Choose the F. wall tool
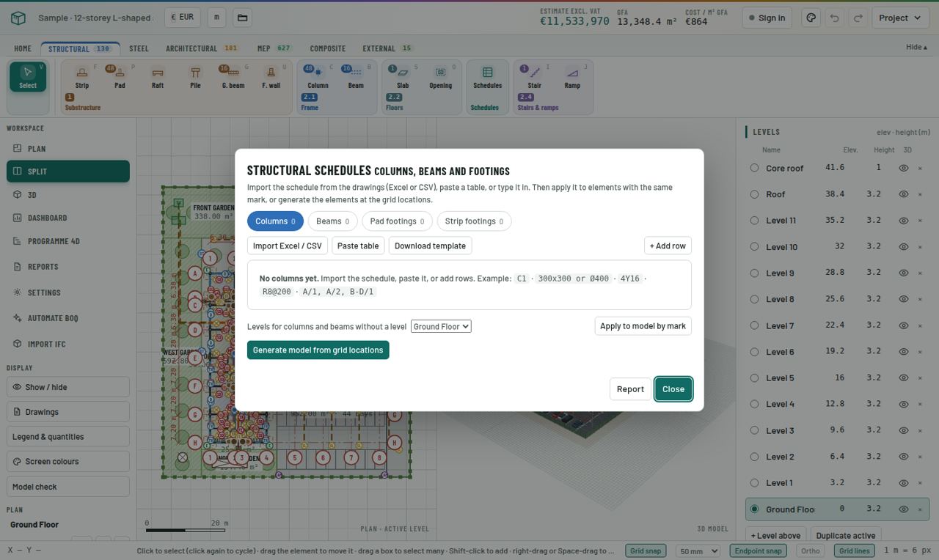939x560 pixels. [x=271, y=77]
